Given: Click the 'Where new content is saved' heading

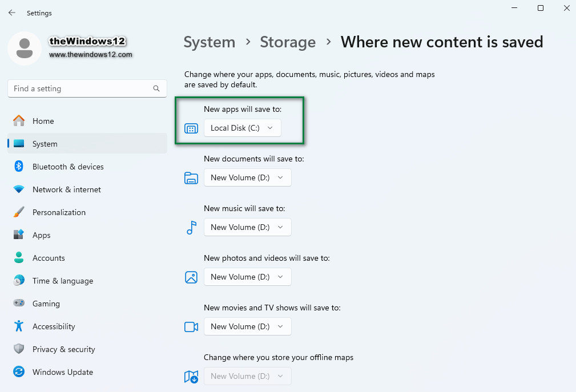Looking at the screenshot, I should [x=442, y=42].
